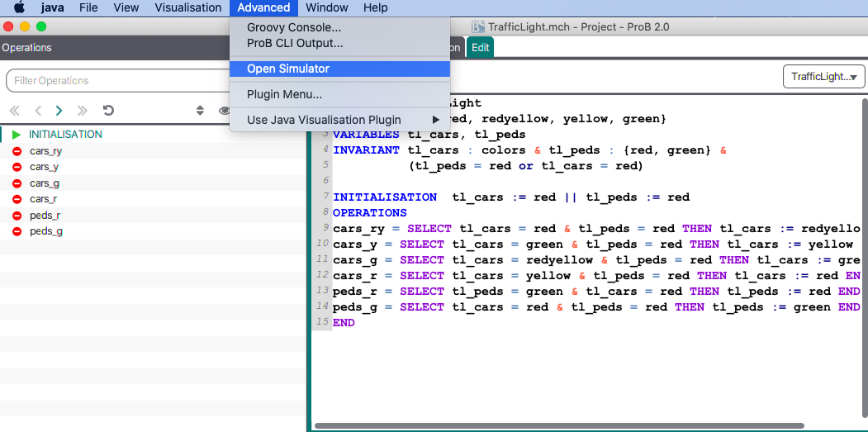The image size is (868, 432).
Task: Open ProB CLI Output from menu
Action: point(295,43)
